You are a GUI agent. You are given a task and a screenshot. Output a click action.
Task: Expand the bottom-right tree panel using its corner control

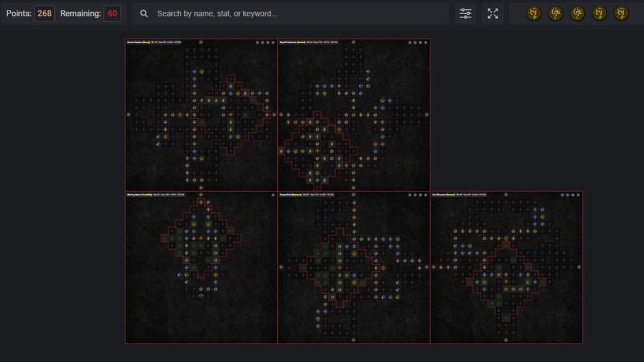point(577,196)
